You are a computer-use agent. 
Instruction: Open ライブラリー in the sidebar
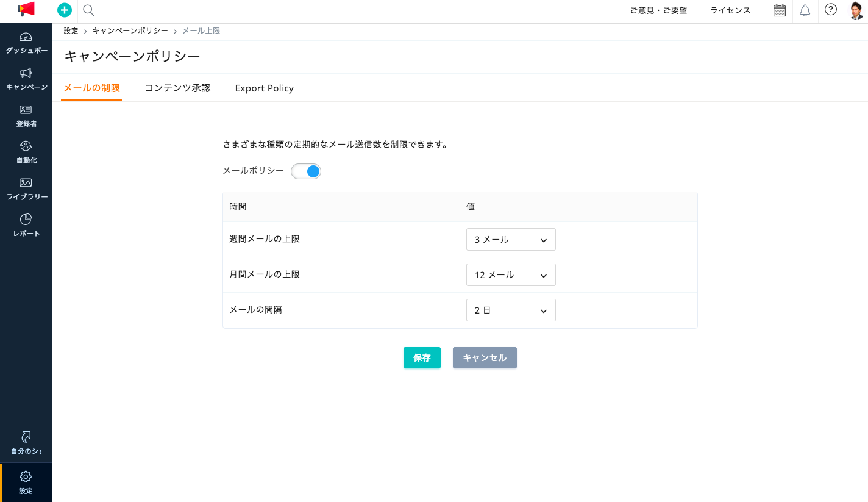pos(26,190)
